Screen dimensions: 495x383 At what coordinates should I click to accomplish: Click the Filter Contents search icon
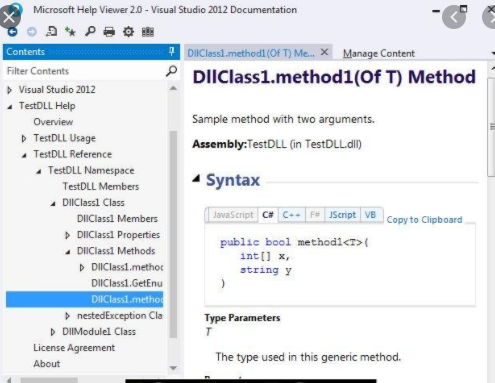pyautogui.click(x=171, y=71)
